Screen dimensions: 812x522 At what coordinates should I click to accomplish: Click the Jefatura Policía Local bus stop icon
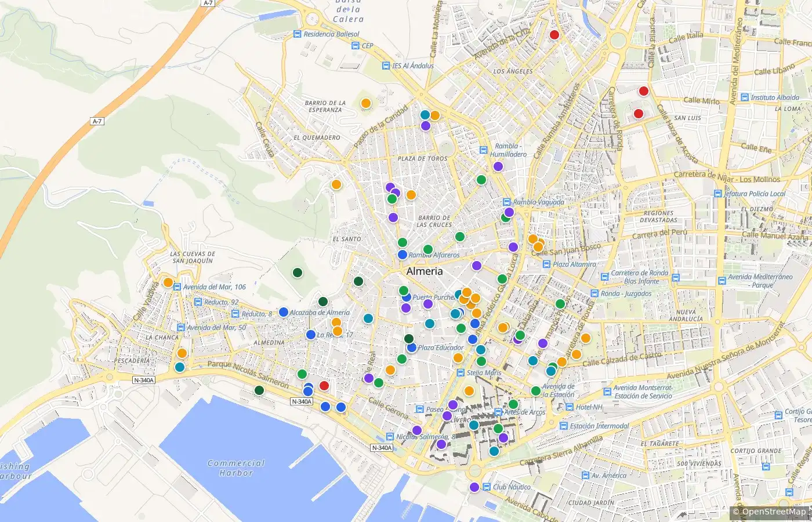[x=718, y=194]
